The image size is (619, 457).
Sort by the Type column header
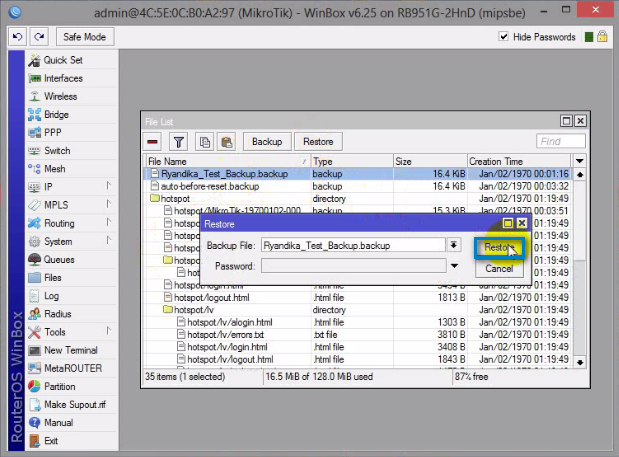[x=352, y=161]
